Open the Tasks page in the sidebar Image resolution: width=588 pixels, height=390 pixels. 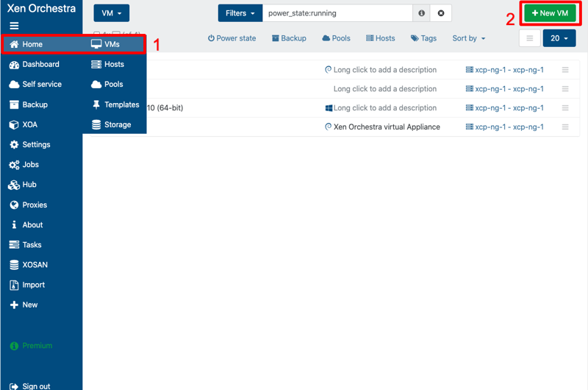[x=32, y=245]
